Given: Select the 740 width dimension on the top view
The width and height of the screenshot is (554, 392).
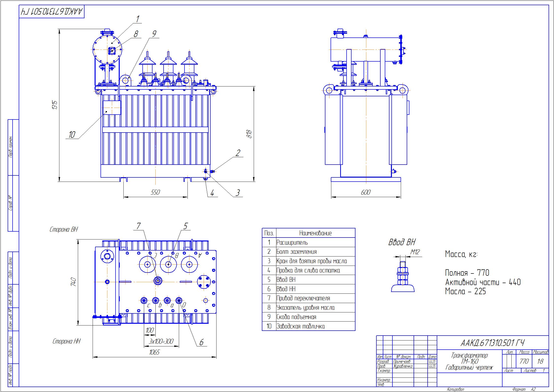Looking at the screenshot, I should [73, 282].
